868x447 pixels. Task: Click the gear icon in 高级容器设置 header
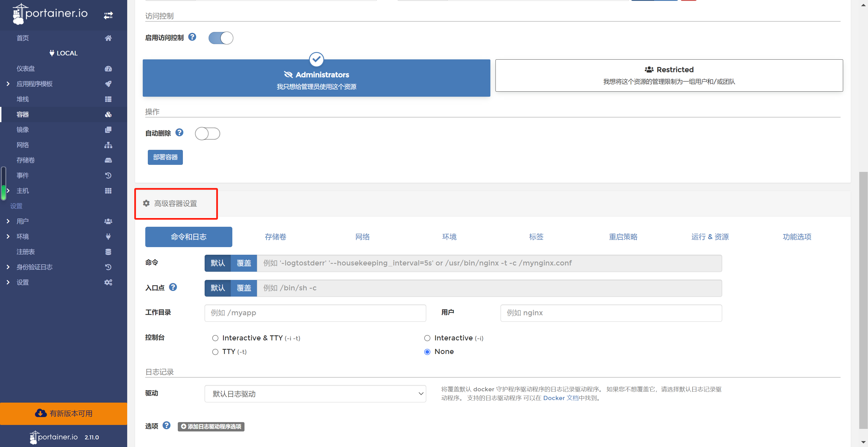pyautogui.click(x=146, y=203)
